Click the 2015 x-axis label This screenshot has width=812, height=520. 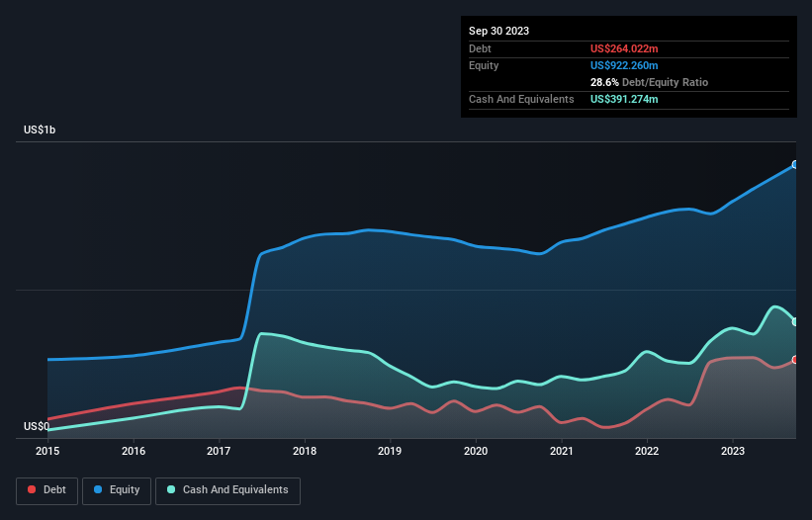47,451
